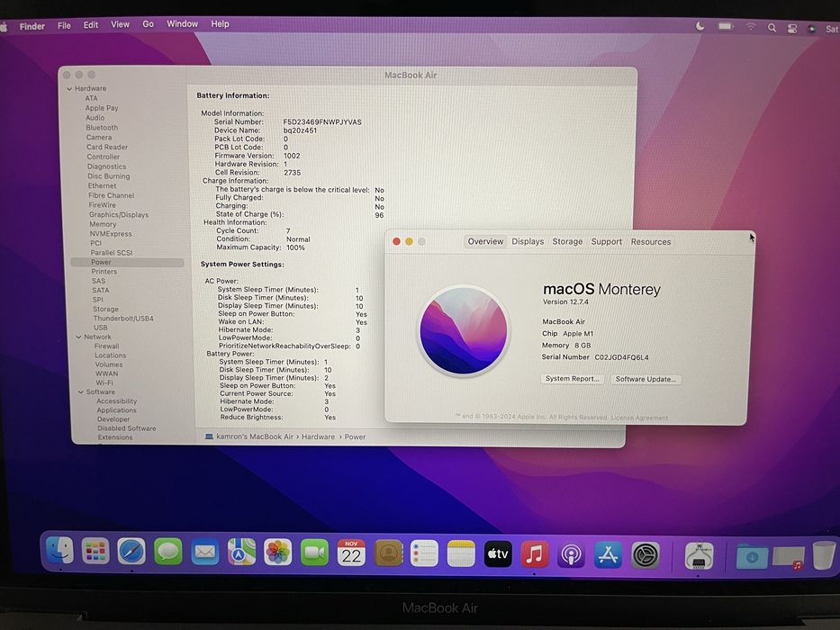
Task: Click the Software Update button
Action: (646, 379)
